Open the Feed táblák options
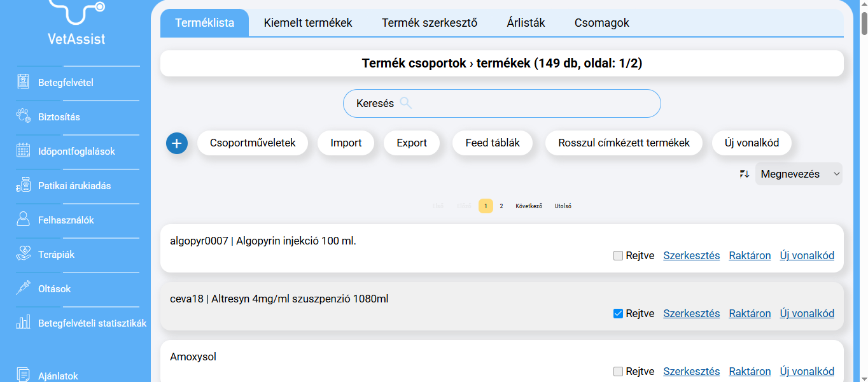 coord(493,143)
